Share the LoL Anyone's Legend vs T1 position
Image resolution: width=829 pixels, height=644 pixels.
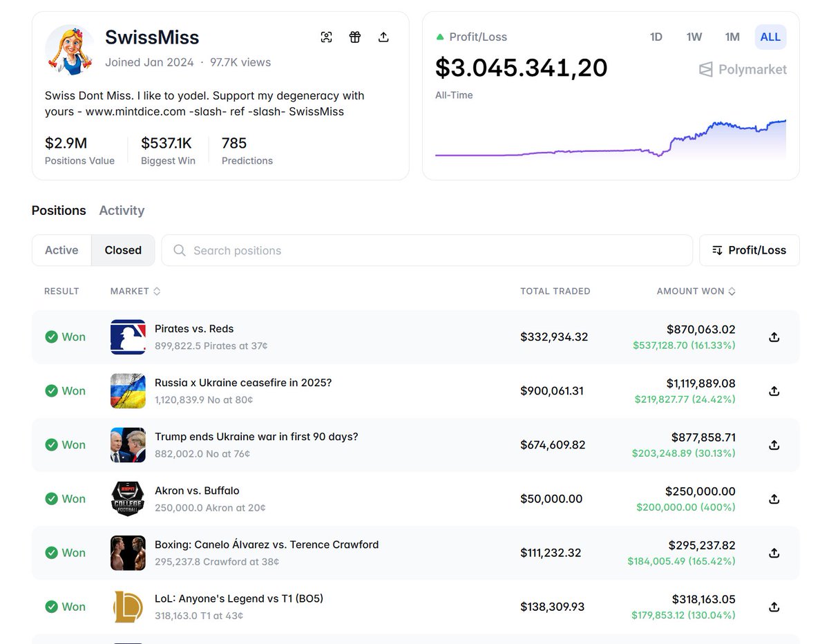coord(774,606)
